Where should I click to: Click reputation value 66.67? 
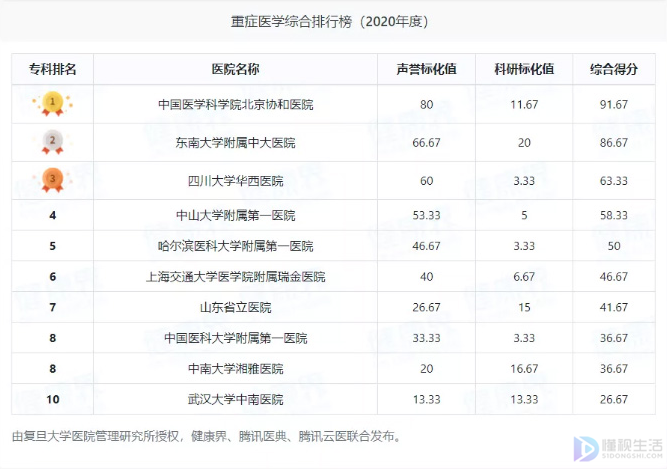[426, 143]
